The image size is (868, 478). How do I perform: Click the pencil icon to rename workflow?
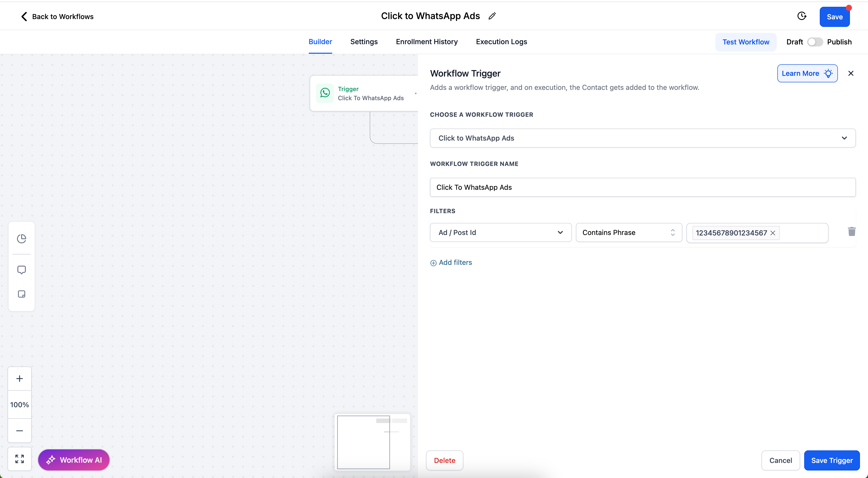click(x=492, y=16)
